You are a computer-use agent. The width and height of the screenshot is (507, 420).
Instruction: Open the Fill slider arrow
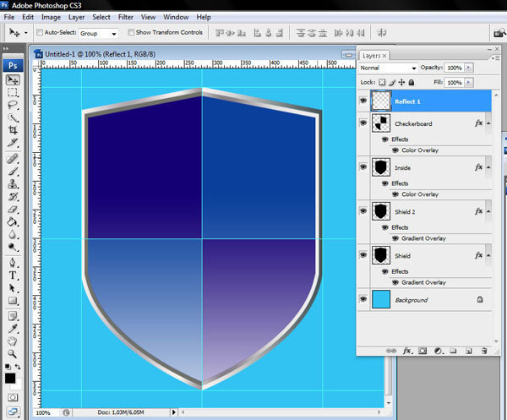(468, 83)
